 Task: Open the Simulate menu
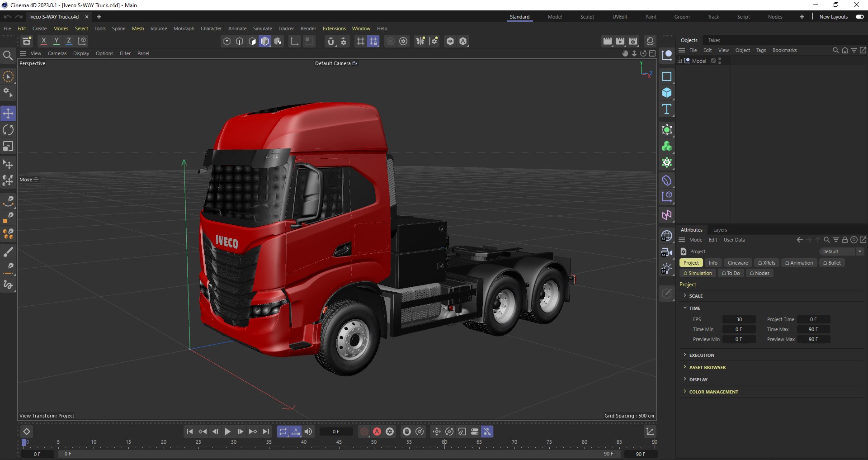263,28
